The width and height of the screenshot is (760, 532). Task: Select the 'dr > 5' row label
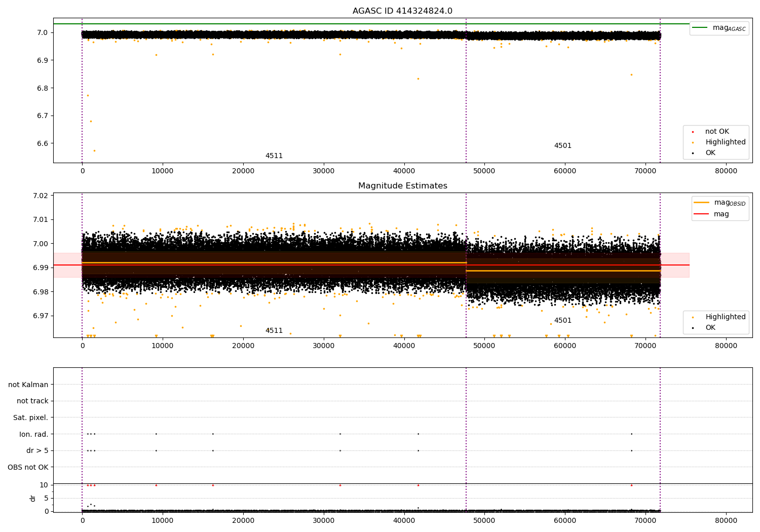click(37, 451)
